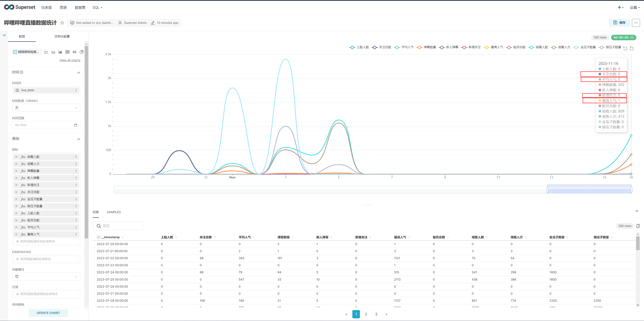Image resolution: width=644 pixels, height=321 pixels.
Task: Toggle 银瓜子数量 series in chart legend
Action: click(x=610, y=47)
